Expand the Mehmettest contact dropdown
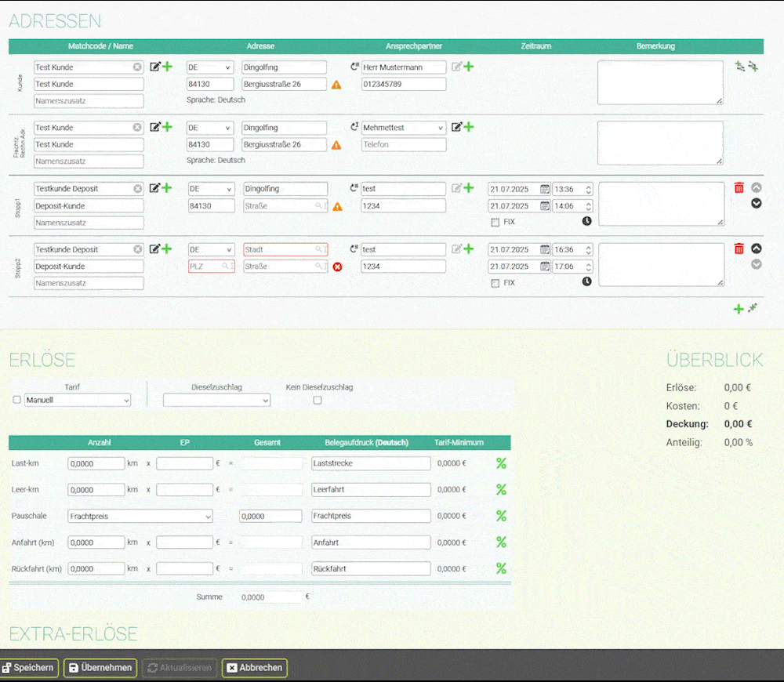Viewport: 784px width, 682px height. [404, 128]
